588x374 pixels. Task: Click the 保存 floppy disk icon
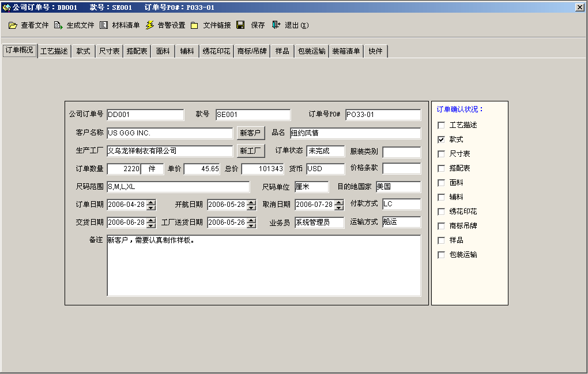[x=240, y=25]
